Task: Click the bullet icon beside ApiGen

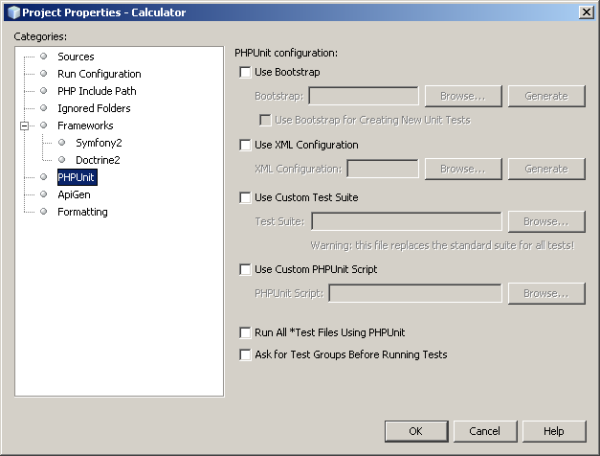Action: pos(44,195)
